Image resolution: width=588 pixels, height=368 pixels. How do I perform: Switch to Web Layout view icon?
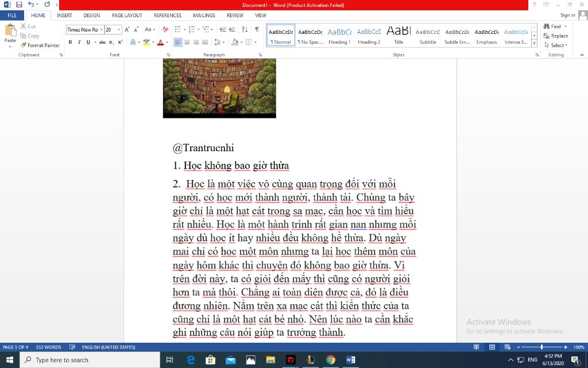[x=508, y=347]
